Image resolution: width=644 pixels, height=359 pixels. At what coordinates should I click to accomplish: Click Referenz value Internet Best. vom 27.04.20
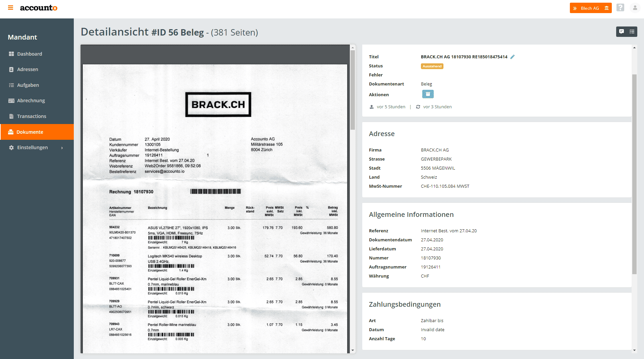449,231
